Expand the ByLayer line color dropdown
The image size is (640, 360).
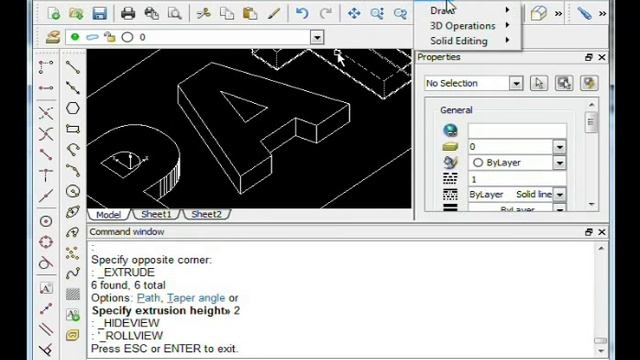click(x=560, y=163)
